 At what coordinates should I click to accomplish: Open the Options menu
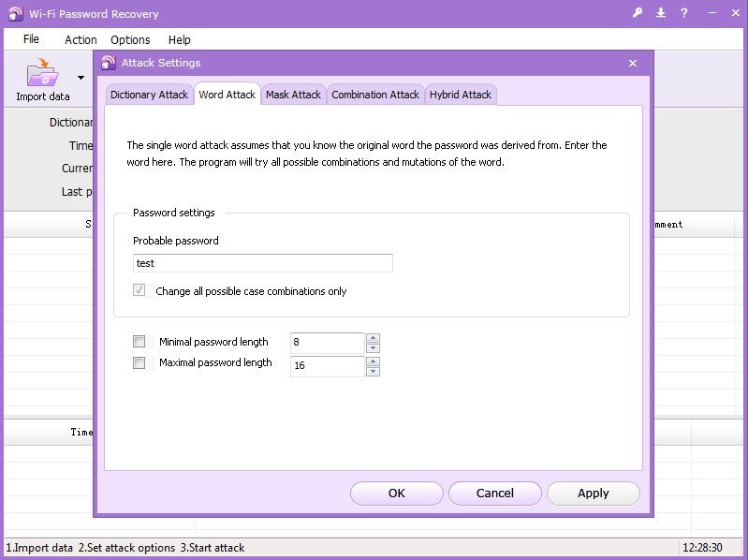(130, 39)
